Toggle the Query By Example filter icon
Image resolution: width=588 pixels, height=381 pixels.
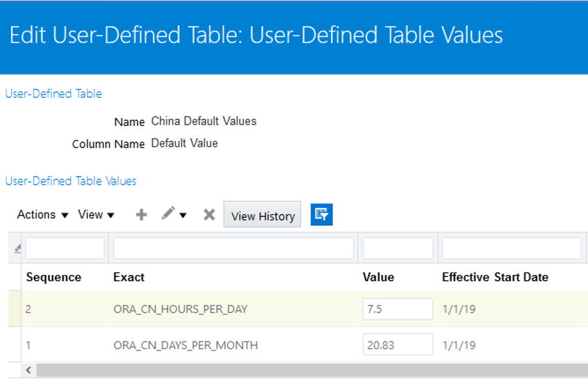coord(321,214)
